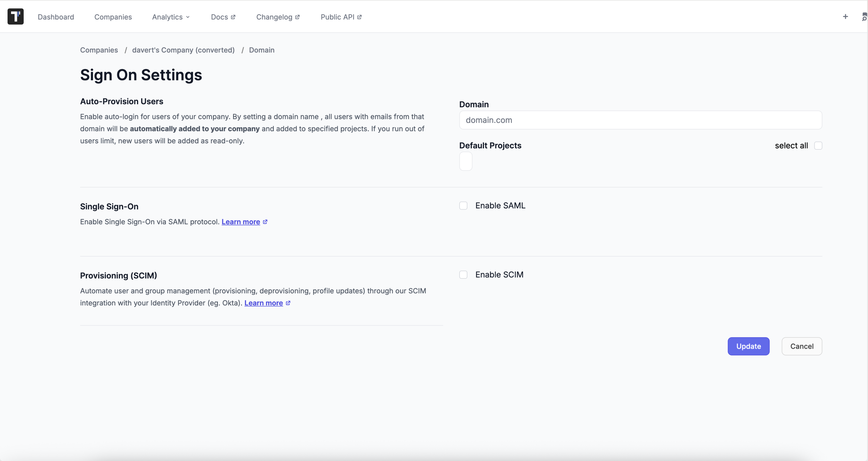Enable the SAML checkbox
Viewport: 868px width, 461px height.
463,205
